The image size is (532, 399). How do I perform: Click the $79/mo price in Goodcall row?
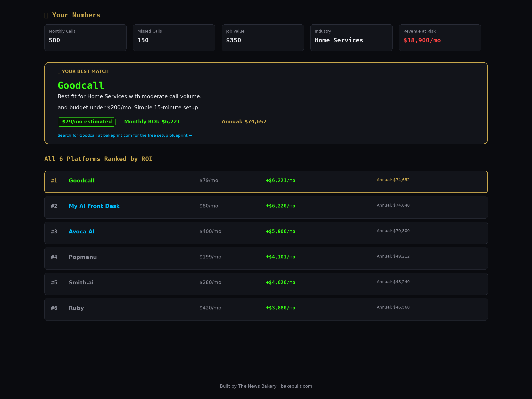[x=209, y=180]
